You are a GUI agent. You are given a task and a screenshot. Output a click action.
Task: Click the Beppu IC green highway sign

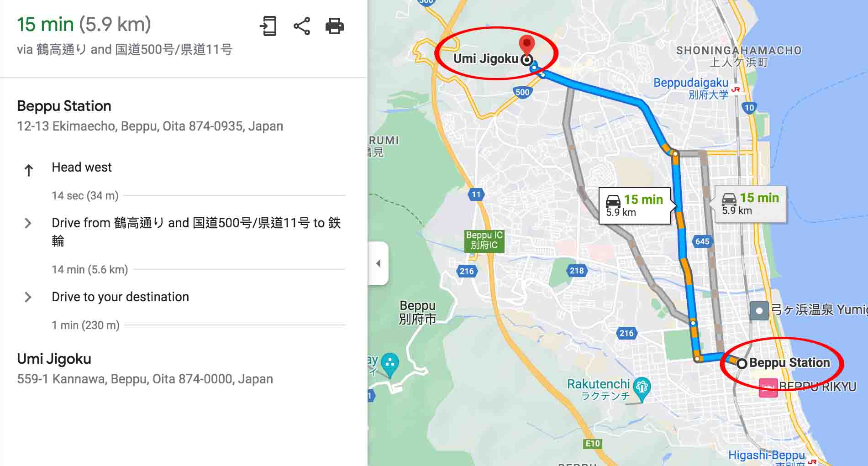tap(484, 241)
